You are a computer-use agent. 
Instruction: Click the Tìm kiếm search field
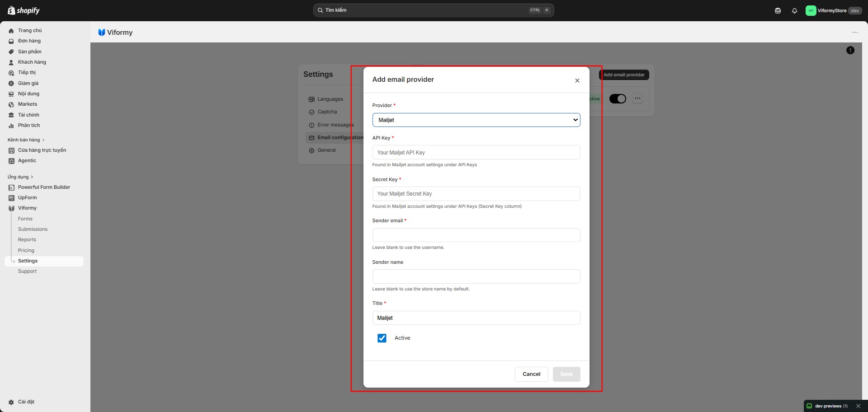point(434,10)
